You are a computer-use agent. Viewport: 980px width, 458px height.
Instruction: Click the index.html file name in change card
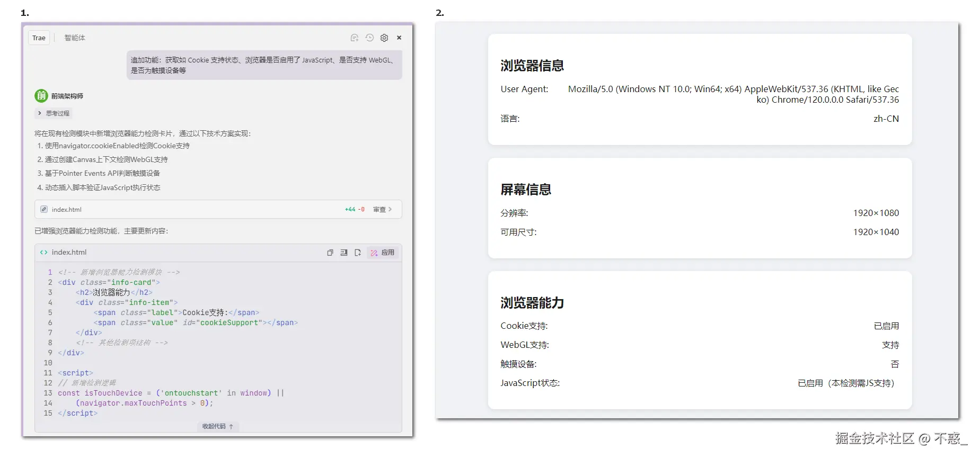pyautogui.click(x=67, y=209)
